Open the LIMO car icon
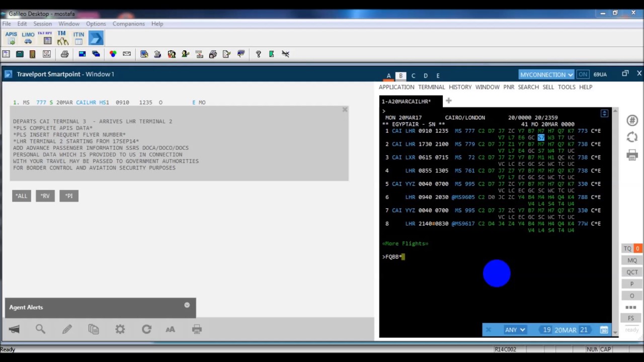This screenshot has height=362, width=644. [28, 38]
